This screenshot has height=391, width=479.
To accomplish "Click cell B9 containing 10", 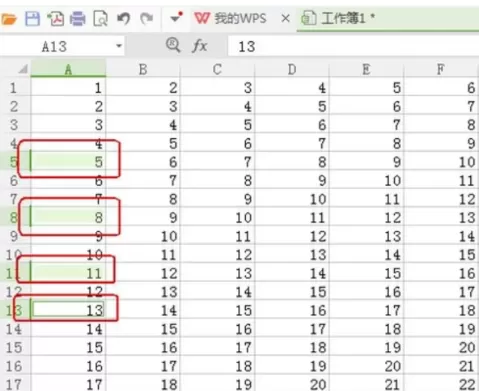I will tap(143, 236).
